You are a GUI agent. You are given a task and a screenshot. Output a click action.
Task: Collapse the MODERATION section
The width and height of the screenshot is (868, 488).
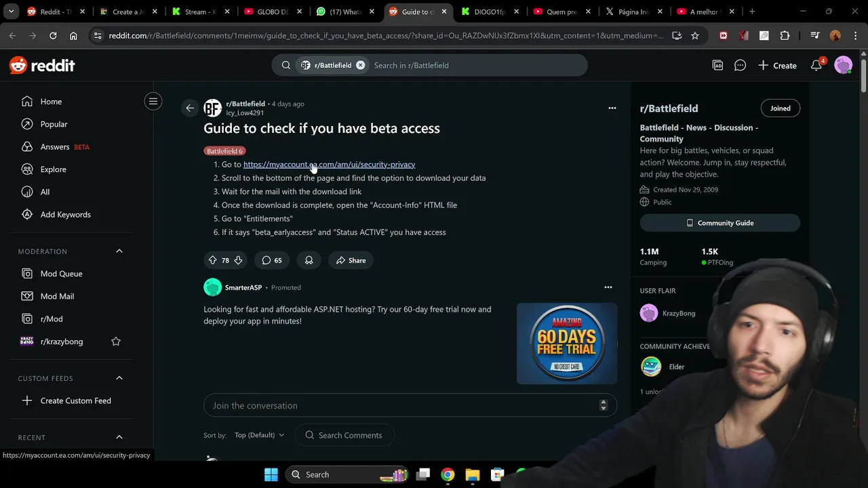119,251
